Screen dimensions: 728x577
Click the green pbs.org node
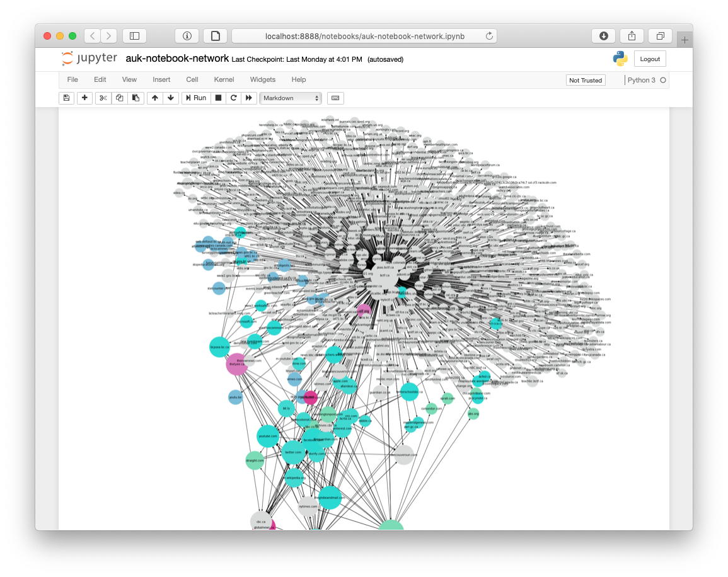[473, 414]
